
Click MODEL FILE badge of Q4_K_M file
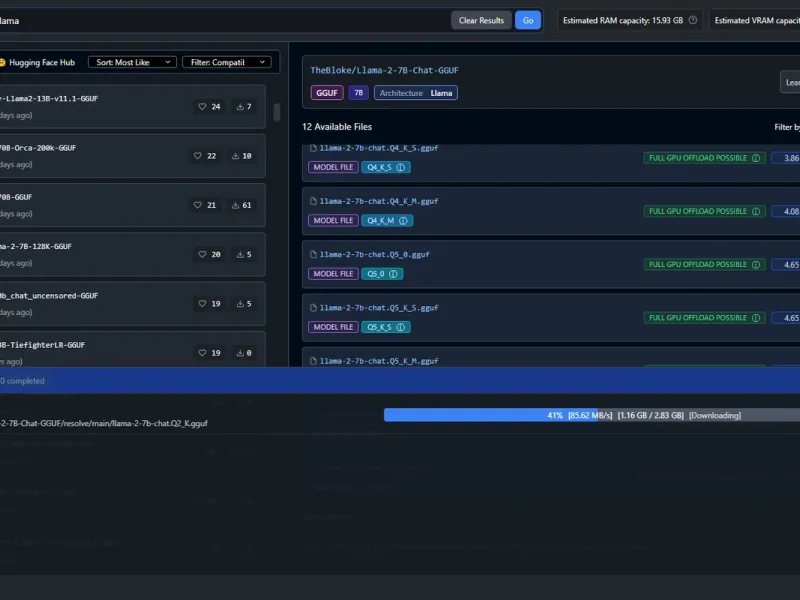[x=333, y=220]
